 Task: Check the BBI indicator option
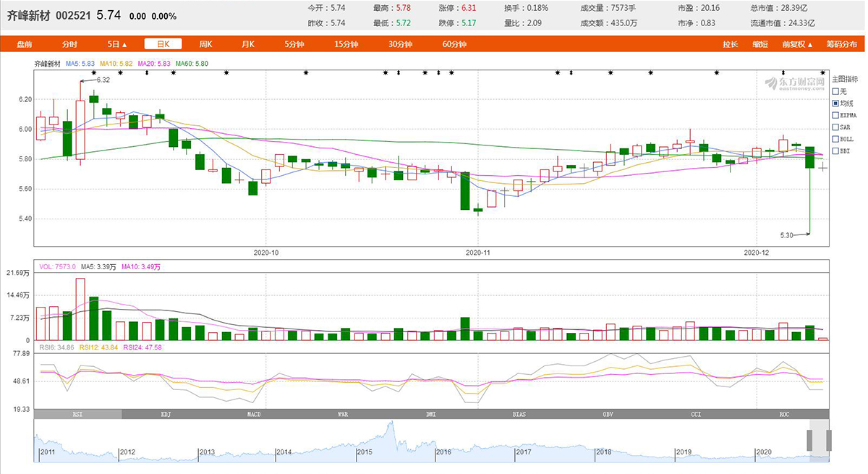[x=835, y=151]
